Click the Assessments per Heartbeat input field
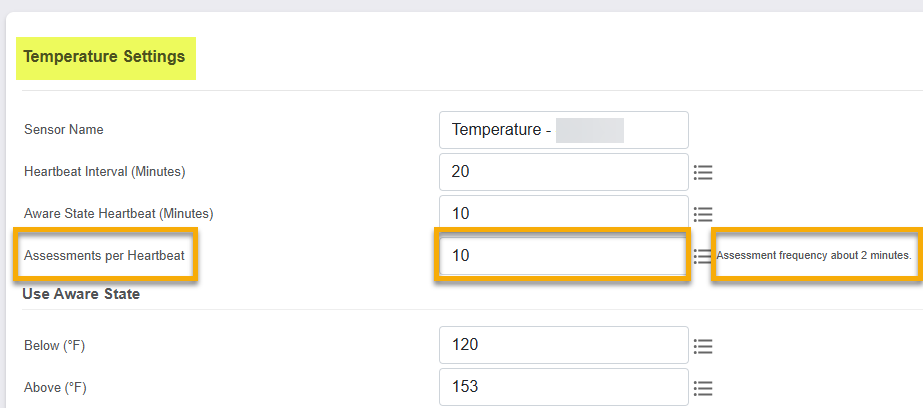The width and height of the screenshot is (923, 408). pos(563,256)
